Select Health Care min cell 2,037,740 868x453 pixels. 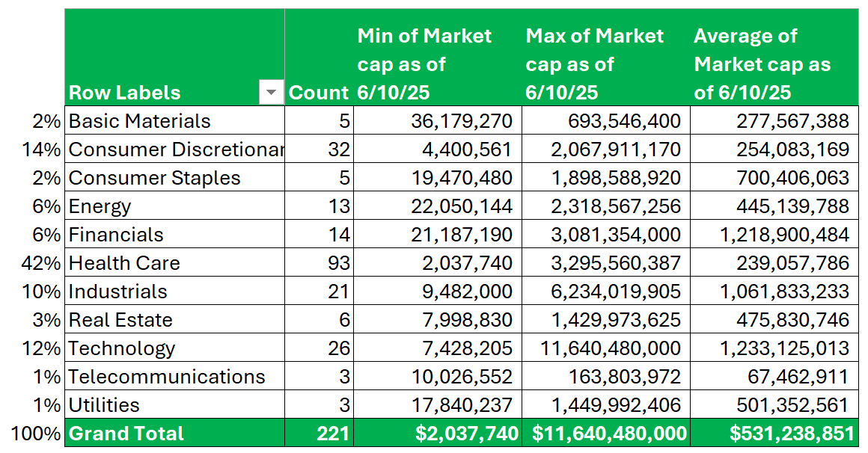click(x=437, y=262)
